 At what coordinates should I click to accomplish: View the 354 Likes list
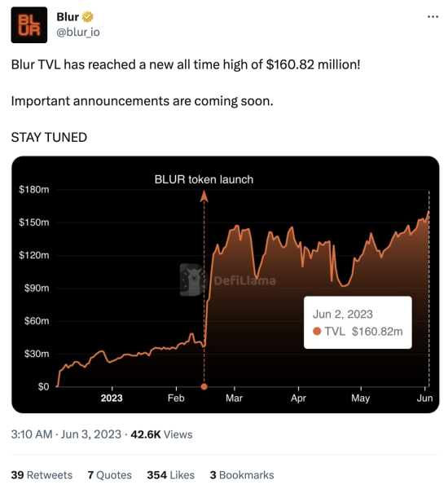point(171,475)
